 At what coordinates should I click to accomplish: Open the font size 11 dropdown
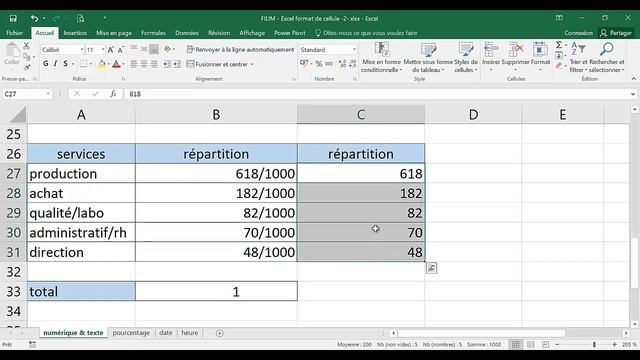tap(103, 49)
